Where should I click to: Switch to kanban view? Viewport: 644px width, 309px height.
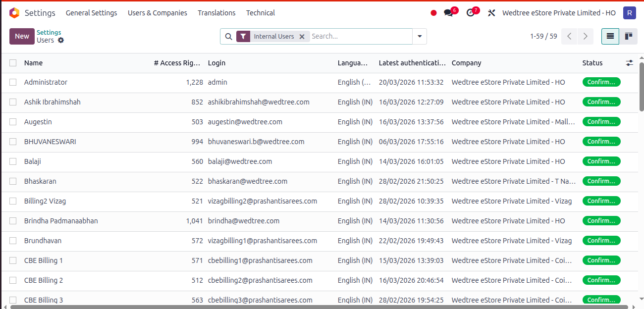tap(629, 36)
